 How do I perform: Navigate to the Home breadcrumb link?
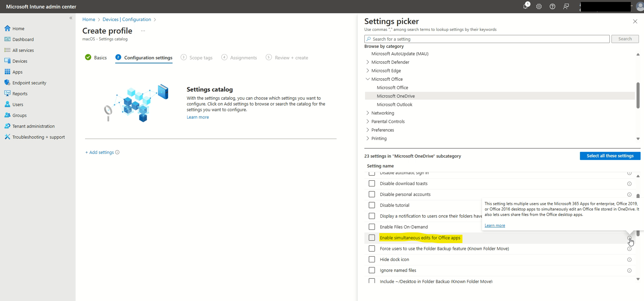[x=89, y=19]
